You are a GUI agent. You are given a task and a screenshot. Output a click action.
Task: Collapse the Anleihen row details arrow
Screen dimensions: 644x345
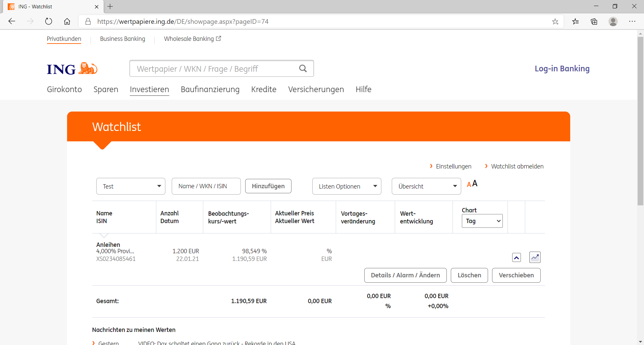coord(517,258)
